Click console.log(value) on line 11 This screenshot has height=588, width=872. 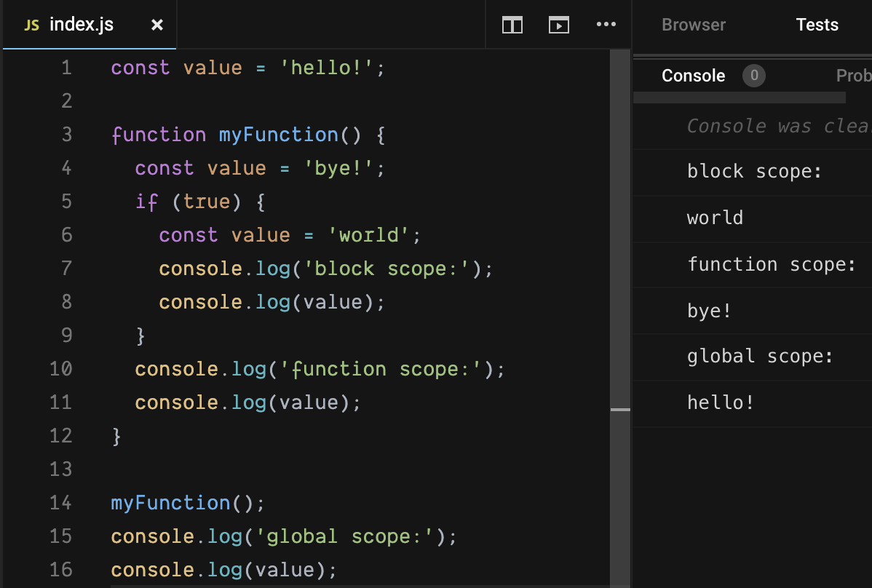pyautogui.click(x=247, y=402)
